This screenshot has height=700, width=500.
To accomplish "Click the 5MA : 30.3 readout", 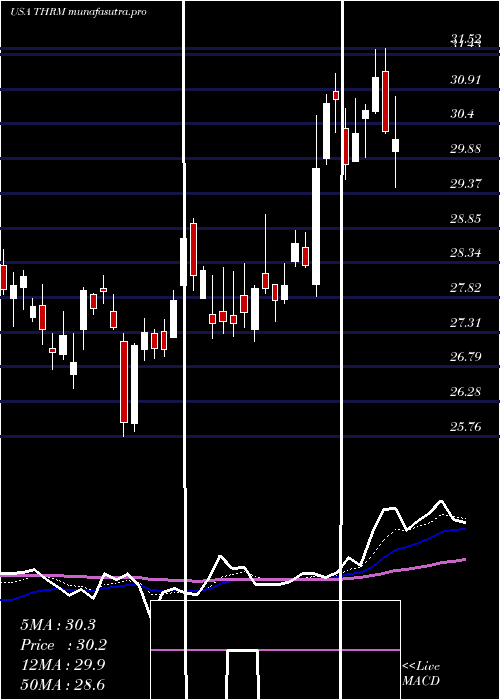I will point(58,625).
